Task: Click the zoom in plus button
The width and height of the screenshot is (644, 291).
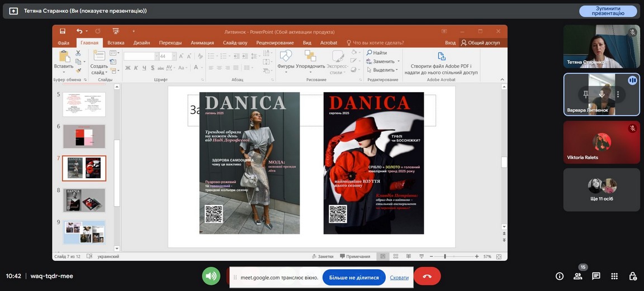Action: (x=477, y=256)
